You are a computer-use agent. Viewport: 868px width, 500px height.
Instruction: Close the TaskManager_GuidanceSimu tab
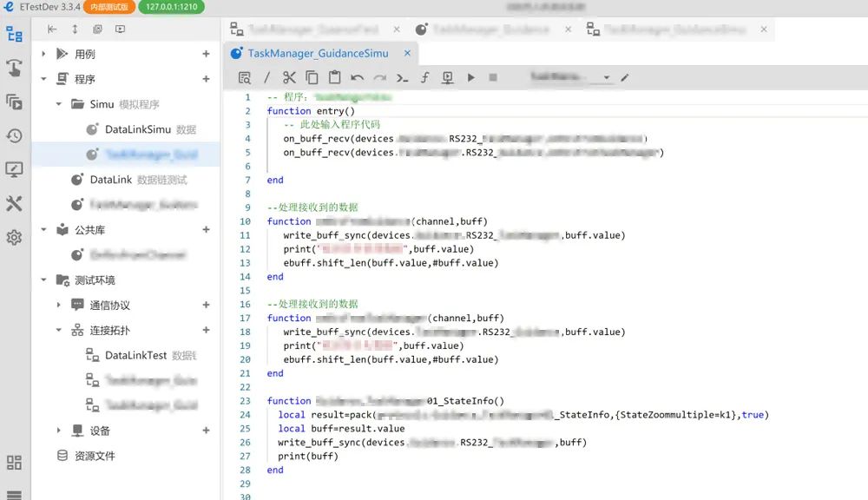(407, 53)
